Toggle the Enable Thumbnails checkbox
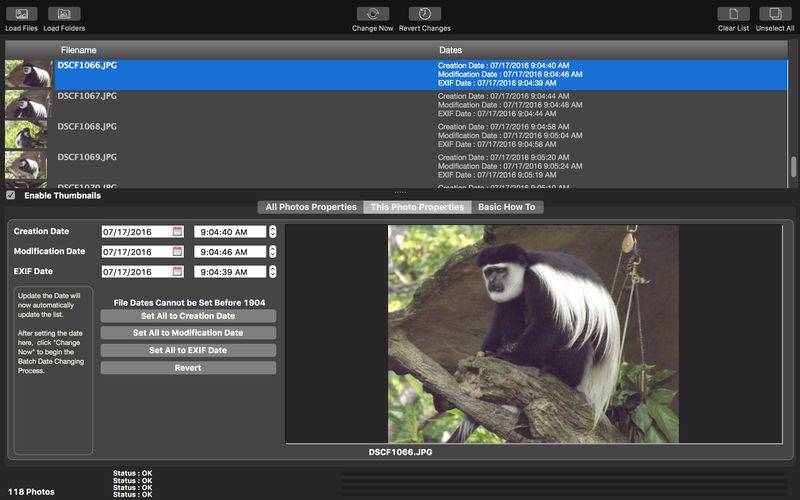The height and width of the screenshot is (500, 800). [x=10, y=195]
